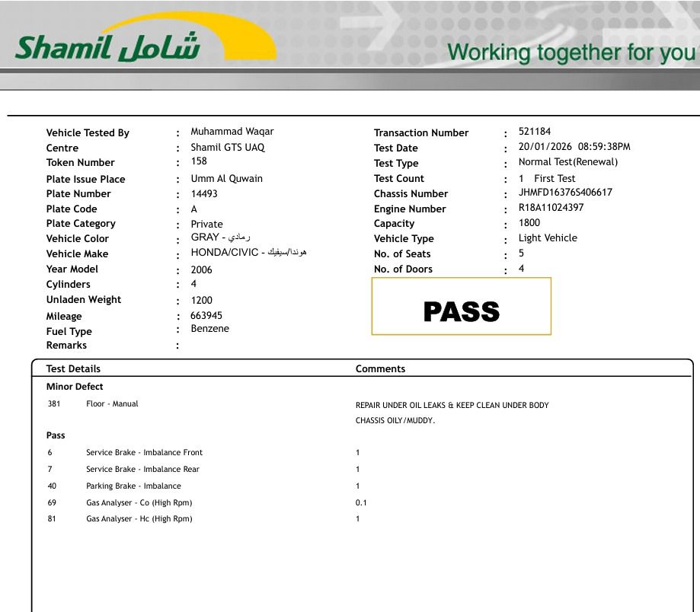Select the 'Floor - Manual' defect row

[112, 403]
